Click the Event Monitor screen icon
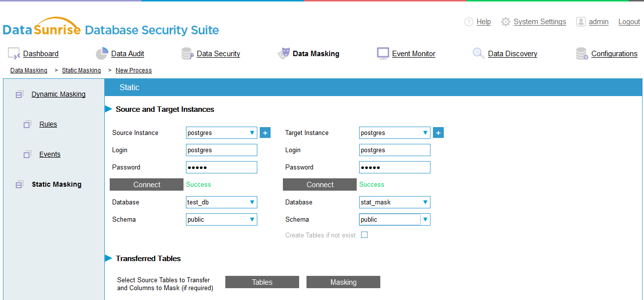The width and height of the screenshot is (644, 300). pos(383,53)
